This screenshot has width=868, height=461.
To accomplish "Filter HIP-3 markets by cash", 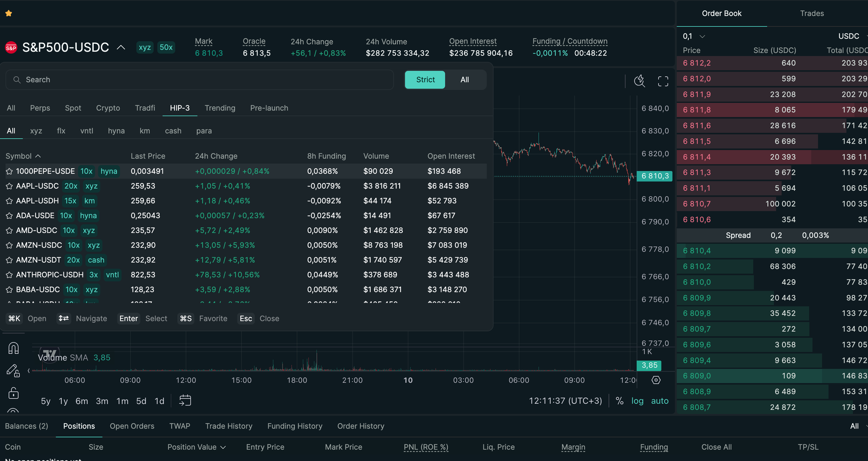I will 173,131.
